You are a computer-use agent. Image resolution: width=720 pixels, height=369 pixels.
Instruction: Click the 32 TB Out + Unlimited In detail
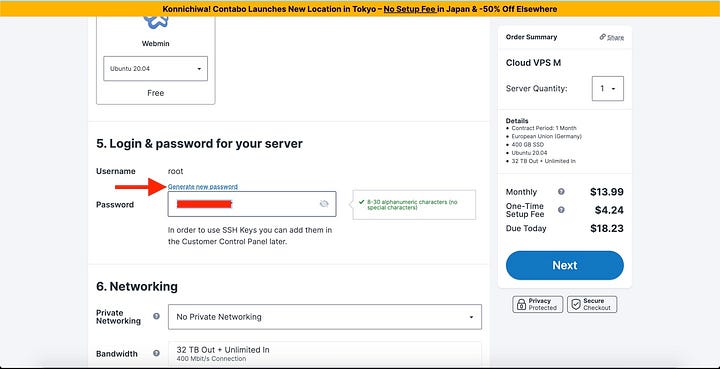coord(544,161)
